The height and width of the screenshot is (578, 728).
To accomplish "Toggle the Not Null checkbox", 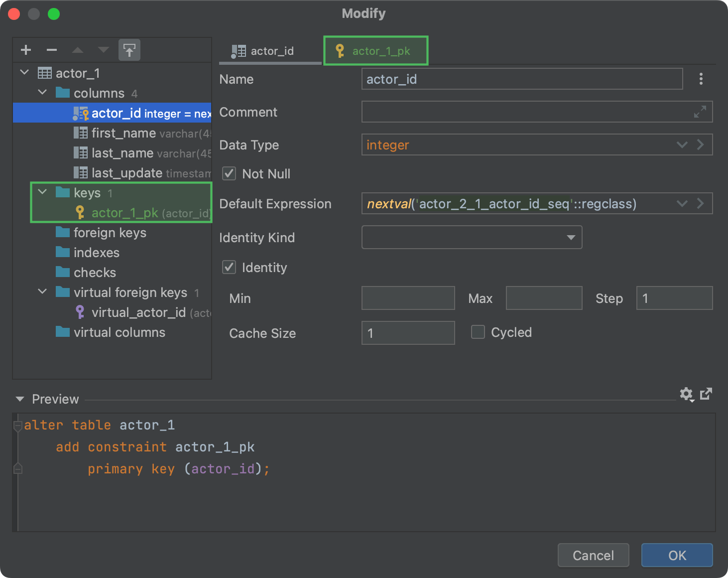I will click(229, 173).
